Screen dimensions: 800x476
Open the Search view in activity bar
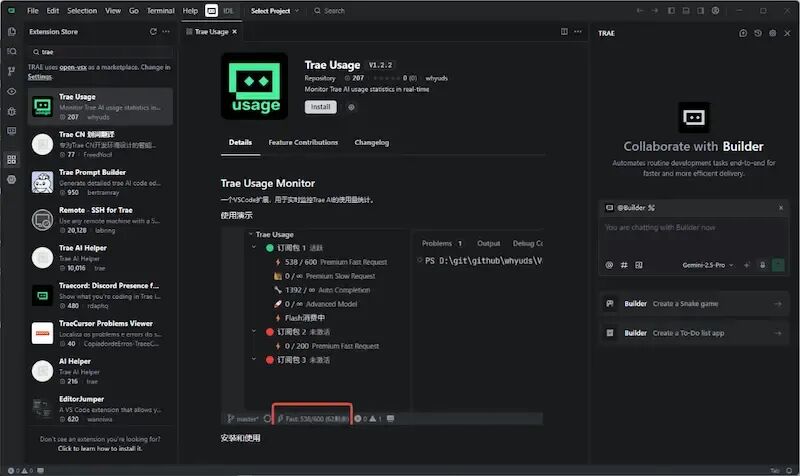[x=11, y=52]
